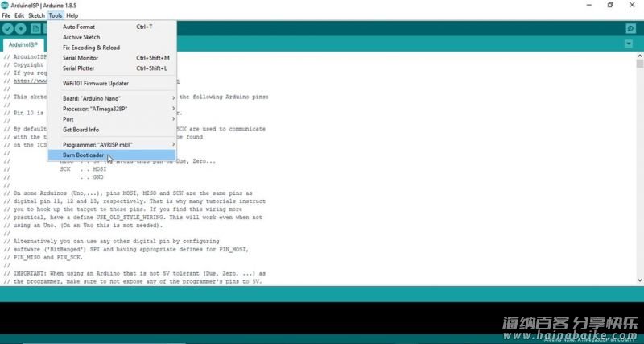Click Burn Bootloader
Screen dimensions: 644x344
tap(112, 155)
